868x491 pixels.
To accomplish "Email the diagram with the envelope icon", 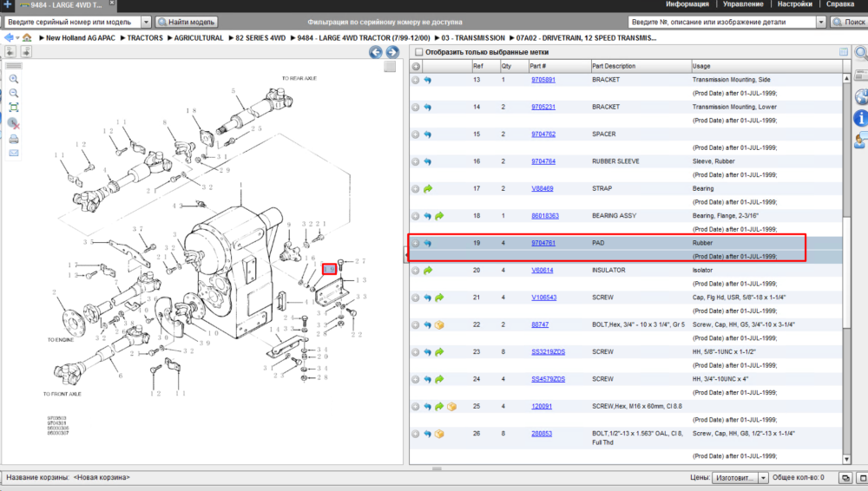I will coord(14,153).
